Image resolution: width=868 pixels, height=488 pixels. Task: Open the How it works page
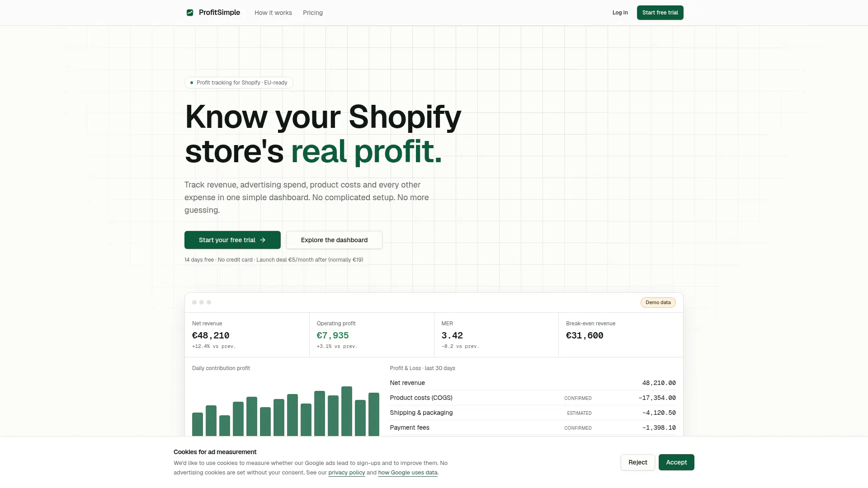[273, 13]
